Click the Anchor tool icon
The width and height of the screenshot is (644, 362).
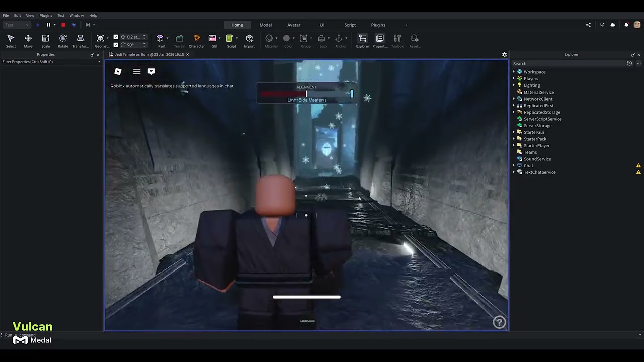coord(339,38)
